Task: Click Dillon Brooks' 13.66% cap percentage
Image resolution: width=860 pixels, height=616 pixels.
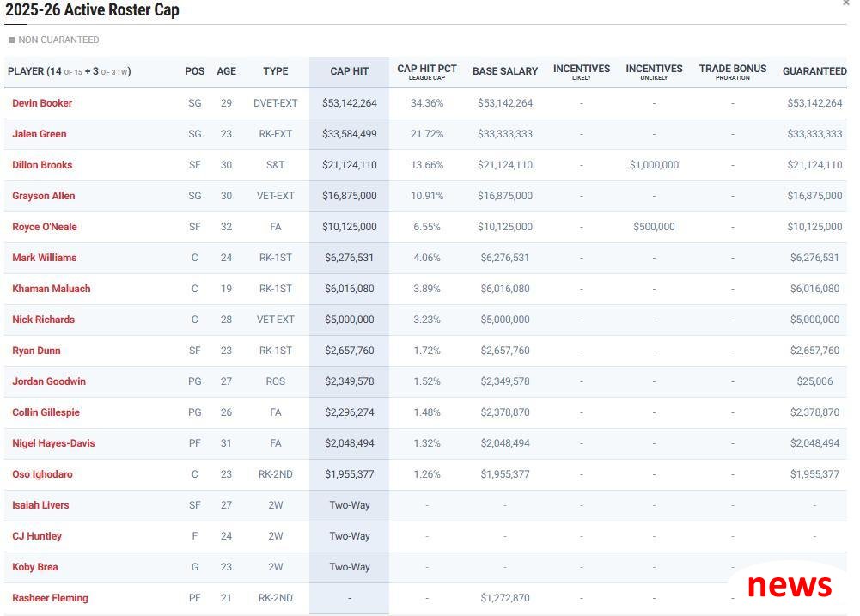Action: [x=427, y=165]
